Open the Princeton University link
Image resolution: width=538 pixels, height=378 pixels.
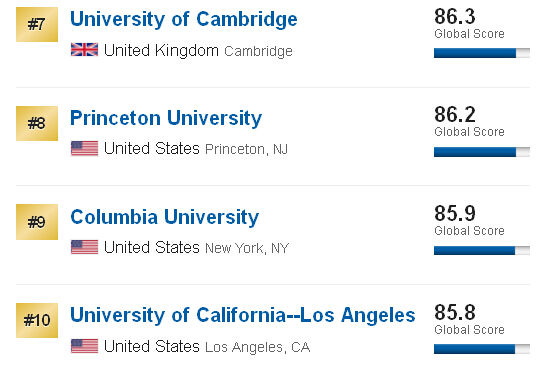point(166,118)
